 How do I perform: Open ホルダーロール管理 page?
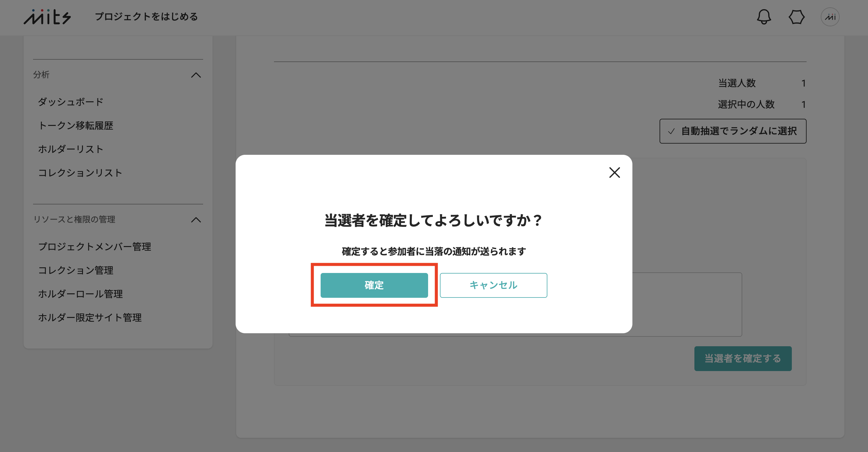[x=80, y=294]
